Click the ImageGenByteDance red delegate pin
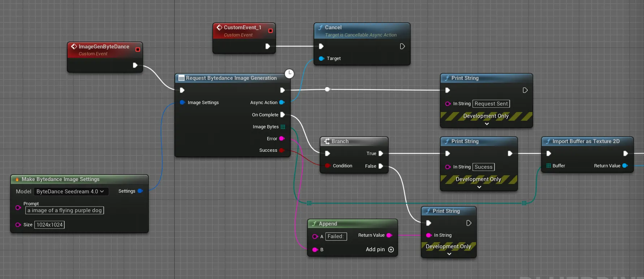The image size is (644, 279). point(138,50)
